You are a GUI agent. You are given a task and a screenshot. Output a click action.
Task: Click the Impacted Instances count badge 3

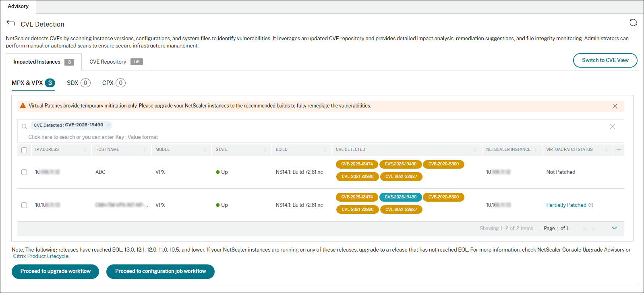69,62
